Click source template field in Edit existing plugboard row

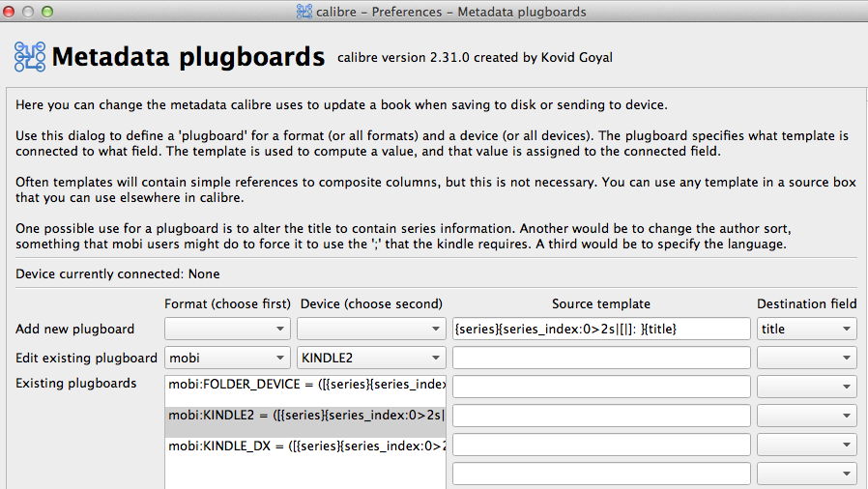[600, 359]
